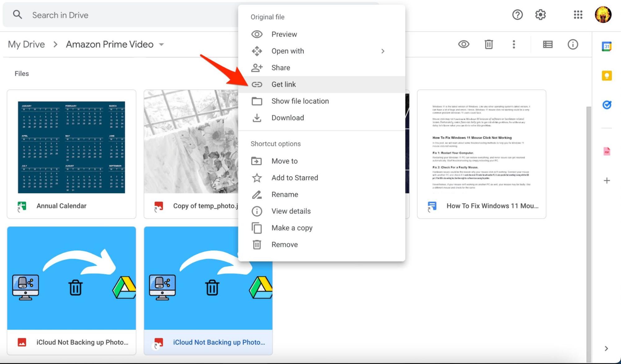
Task: Open Google Keep side panel icon
Action: (x=606, y=76)
